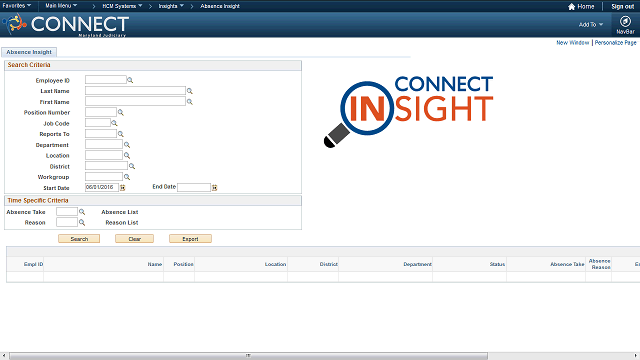Click the Absence Take column header
Viewport: 640px width, 360px height.
pos(567,264)
